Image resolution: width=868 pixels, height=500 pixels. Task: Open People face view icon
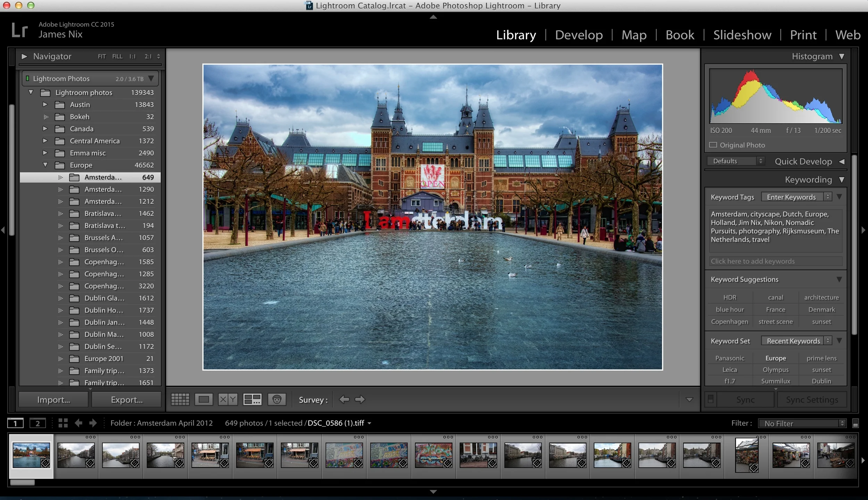point(277,400)
